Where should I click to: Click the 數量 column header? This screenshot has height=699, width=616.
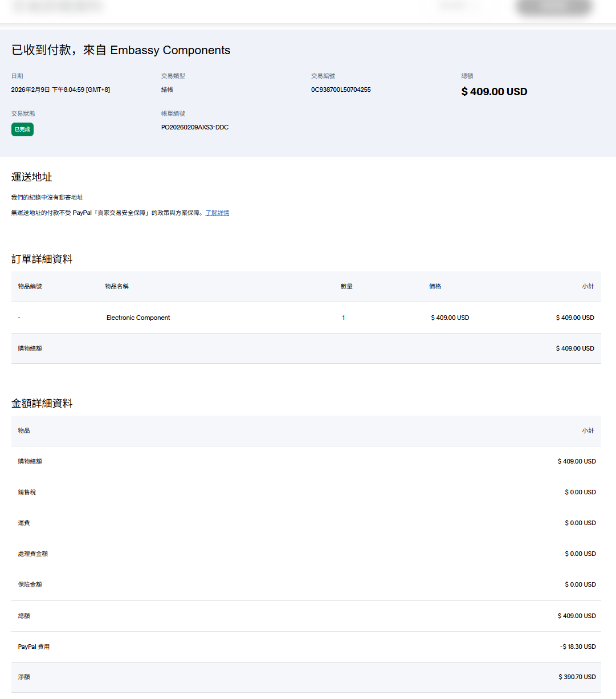pos(346,286)
